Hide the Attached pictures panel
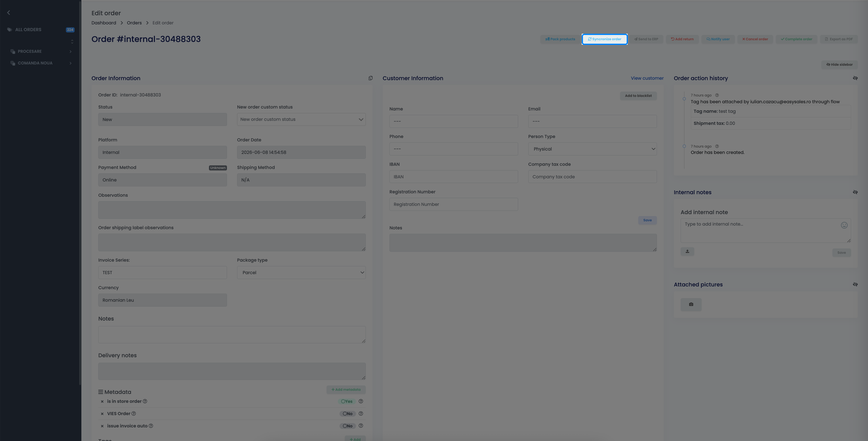This screenshot has height=441, width=868. 855,285
